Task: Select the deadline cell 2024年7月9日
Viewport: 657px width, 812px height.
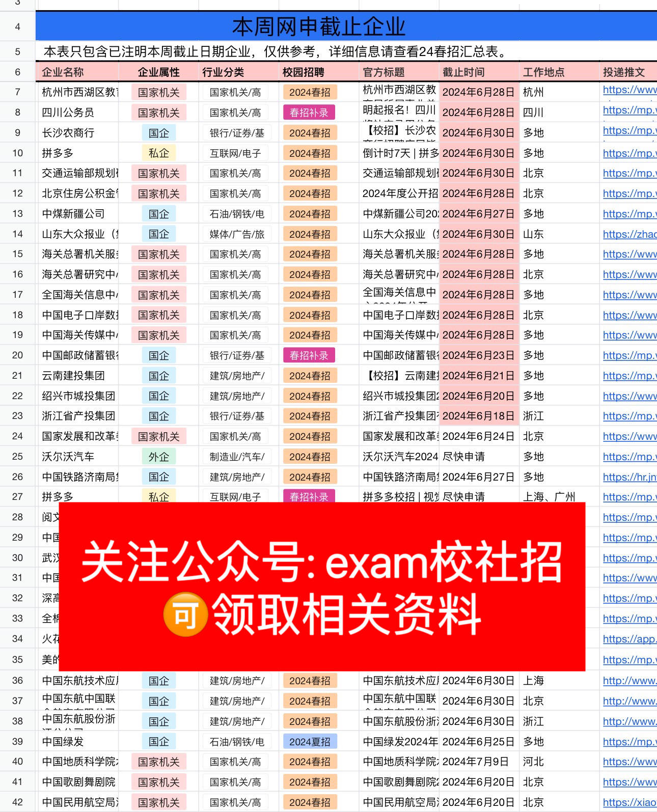Action: (x=479, y=762)
